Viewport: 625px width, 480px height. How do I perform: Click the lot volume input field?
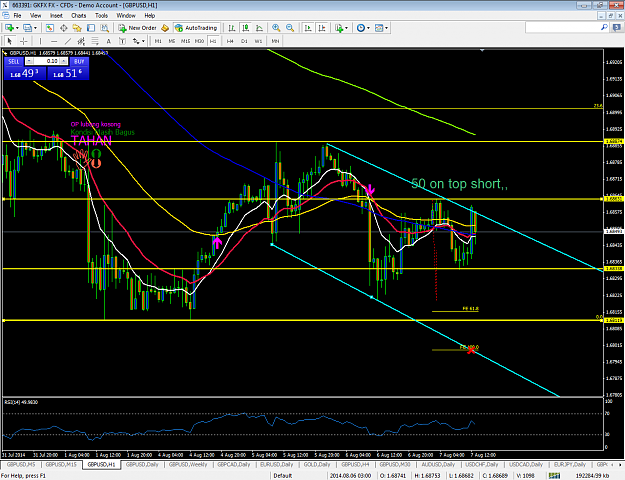click(x=47, y=61)
